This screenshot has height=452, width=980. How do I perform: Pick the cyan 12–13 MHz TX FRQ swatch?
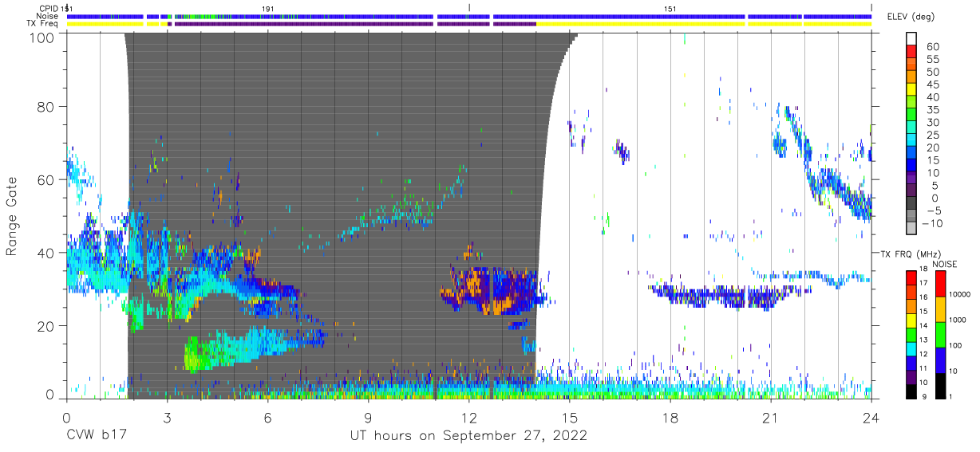point(911,349)
